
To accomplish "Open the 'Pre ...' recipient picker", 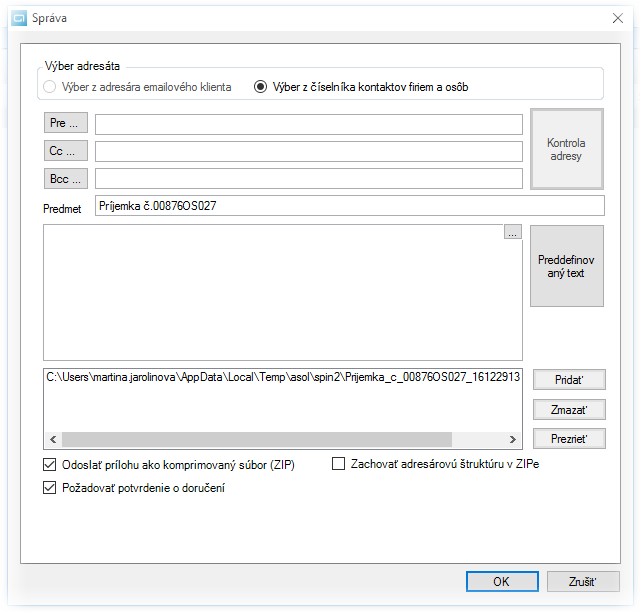I will pyautogui.click(x=65, y=123).
